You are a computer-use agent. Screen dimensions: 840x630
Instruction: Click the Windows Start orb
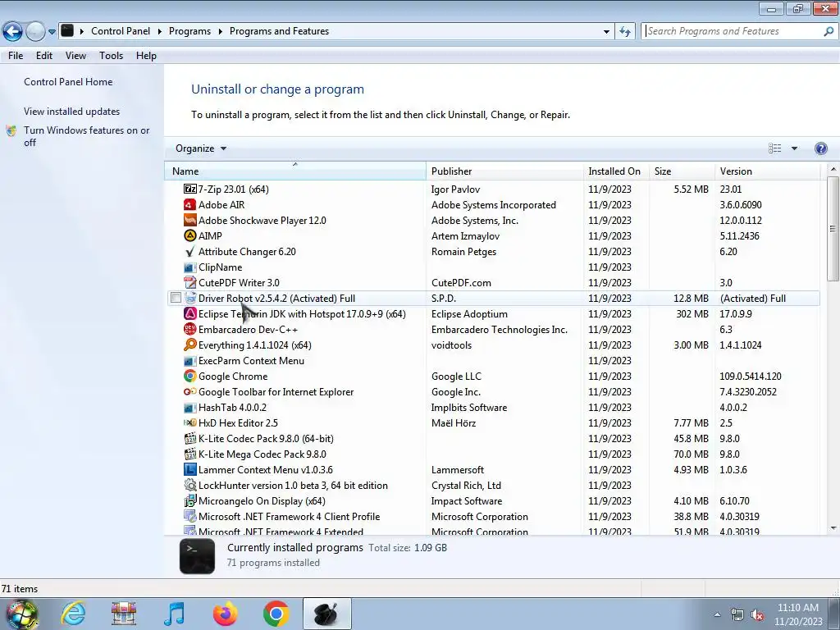(x=22, y=614)
